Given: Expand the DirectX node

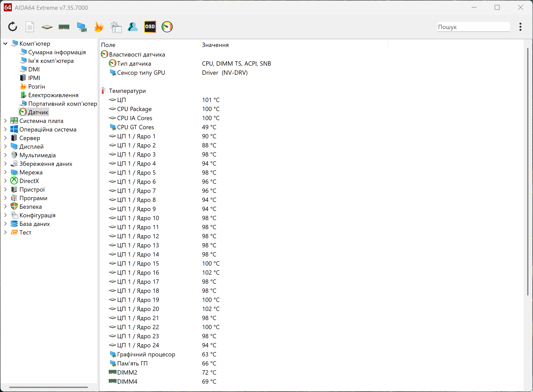Looking at the screenshot, I should tap(5, 181).
